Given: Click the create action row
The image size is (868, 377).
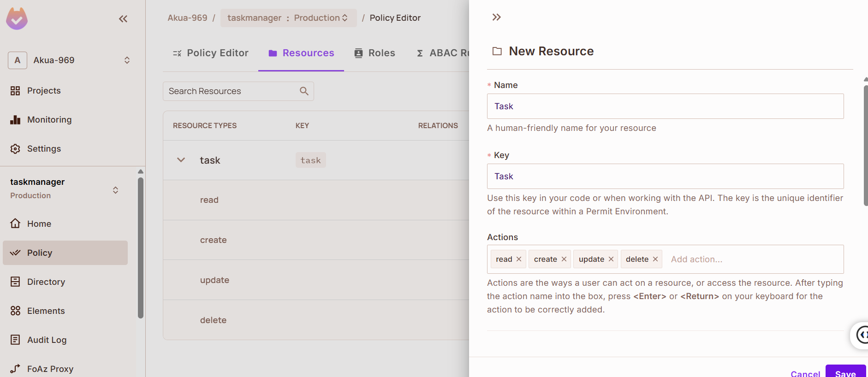Looking at the screenshot, I should (316, 240).
